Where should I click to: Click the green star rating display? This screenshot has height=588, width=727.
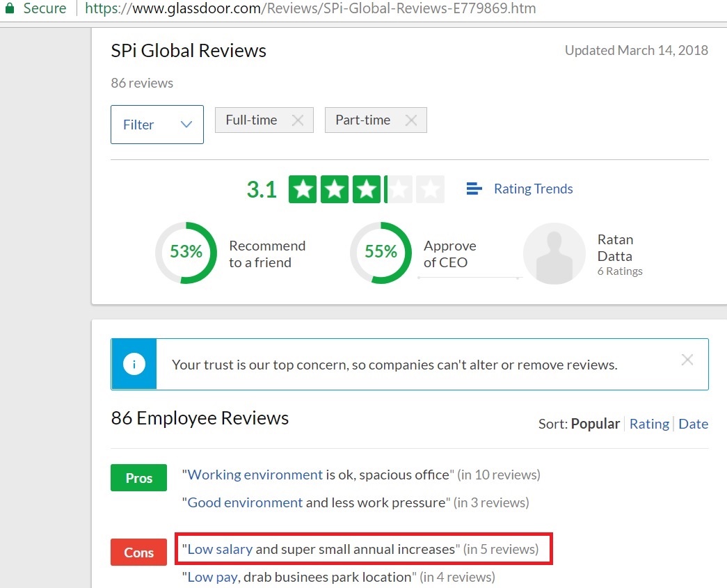(x=366, y=189)
